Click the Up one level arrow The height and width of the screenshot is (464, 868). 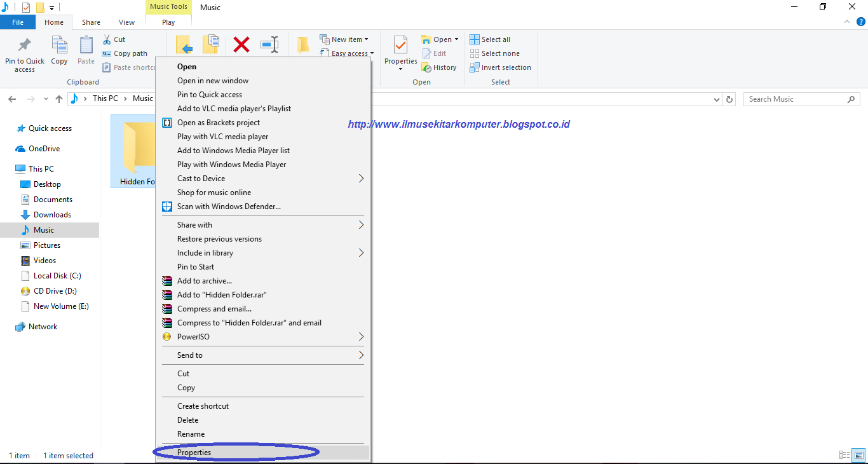click(x=59, y=99)
